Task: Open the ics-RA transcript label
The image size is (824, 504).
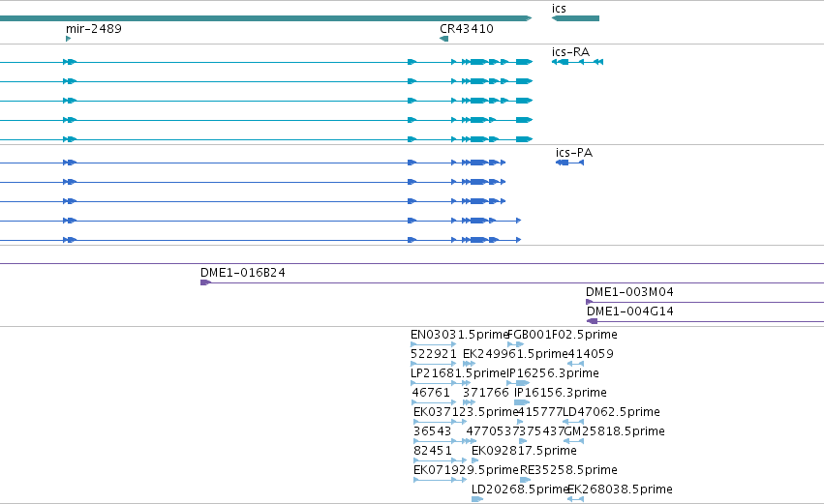Action: click(x=570, y=52)
